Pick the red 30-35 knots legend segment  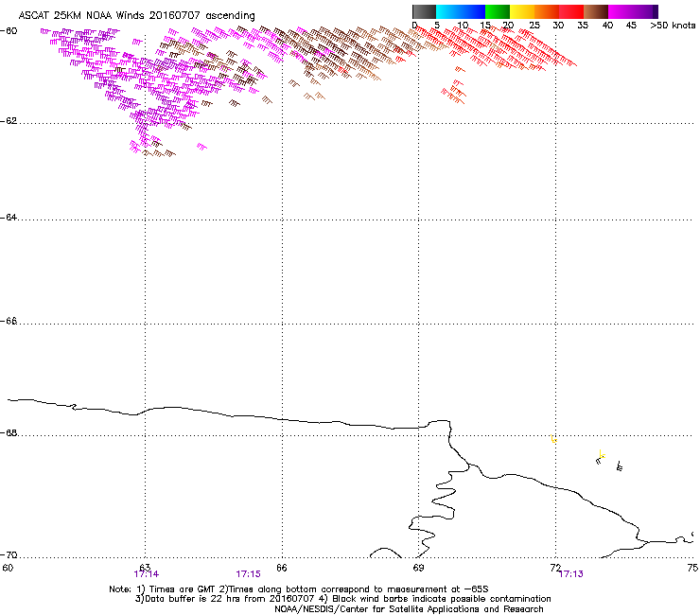(571, 11)
